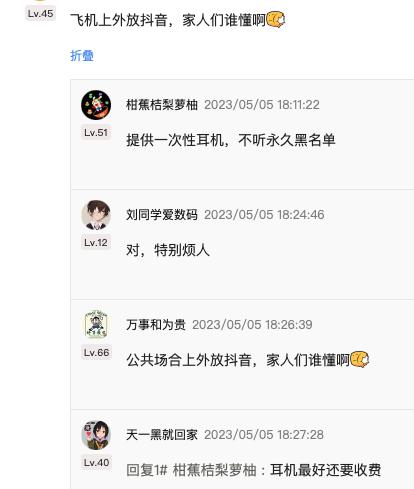
Task: Select the comment text 对，特别烦人
Action: [168, 250]
